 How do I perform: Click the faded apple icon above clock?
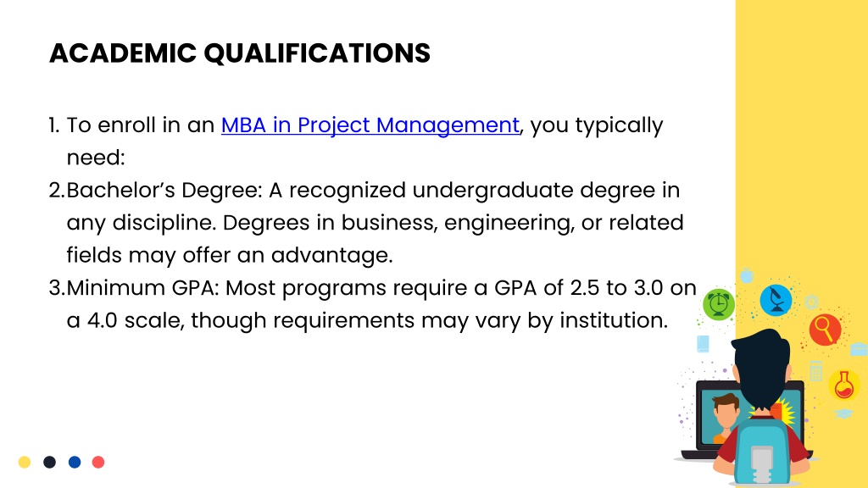pyautogui.click(x=747, y=275)
